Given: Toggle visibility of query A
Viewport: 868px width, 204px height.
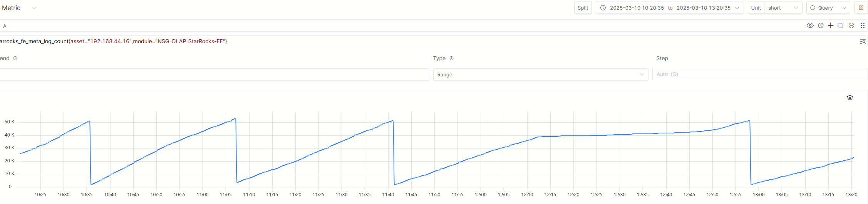Looking at the screenshot, I should 810,25.
